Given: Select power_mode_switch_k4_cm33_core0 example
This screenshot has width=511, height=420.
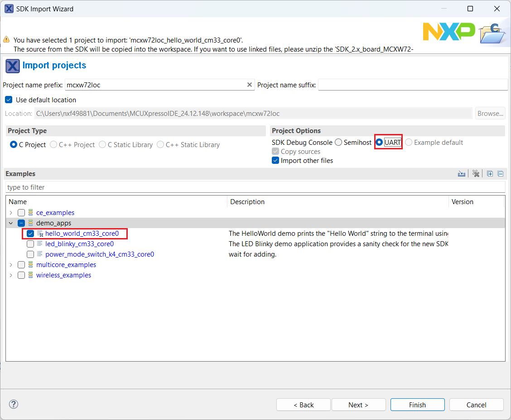Looking at the screenshot, I should [x=99, y=254].
